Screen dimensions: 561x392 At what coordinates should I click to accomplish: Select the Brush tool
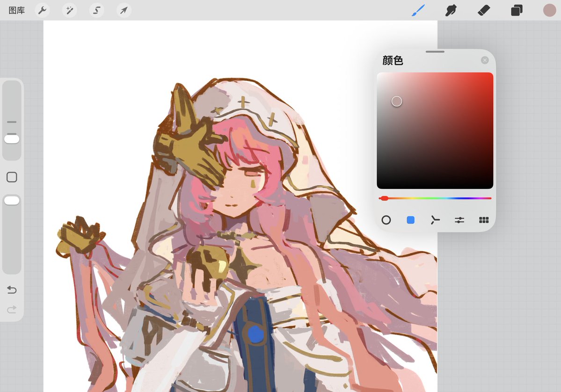tap(418, 10)
